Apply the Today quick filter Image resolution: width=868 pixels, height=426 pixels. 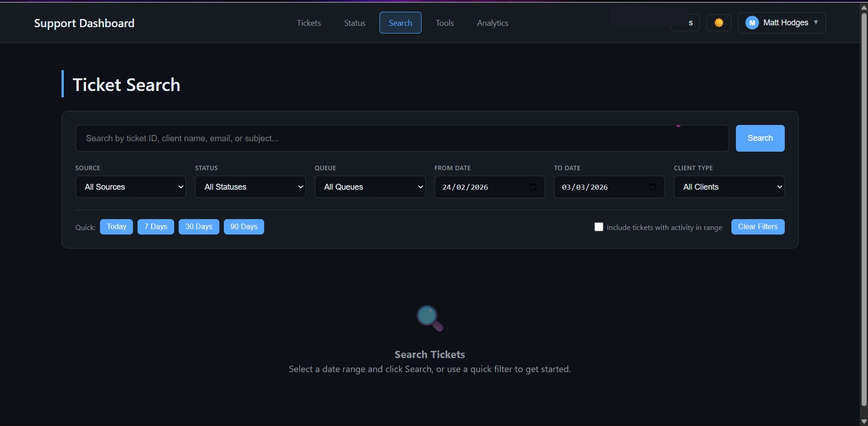coord(116,226)
